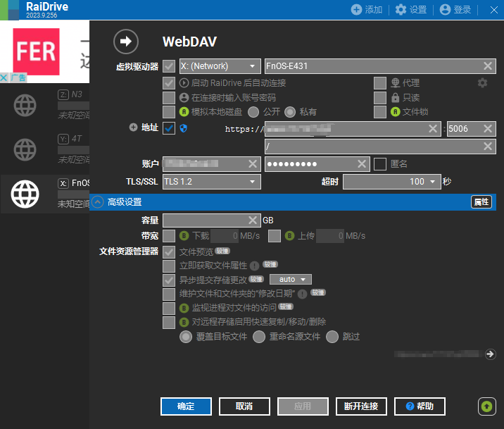This screenshot has width=504, height=429.
Task: Click the FER advertisement thumbnail
Action: point(36,51)
